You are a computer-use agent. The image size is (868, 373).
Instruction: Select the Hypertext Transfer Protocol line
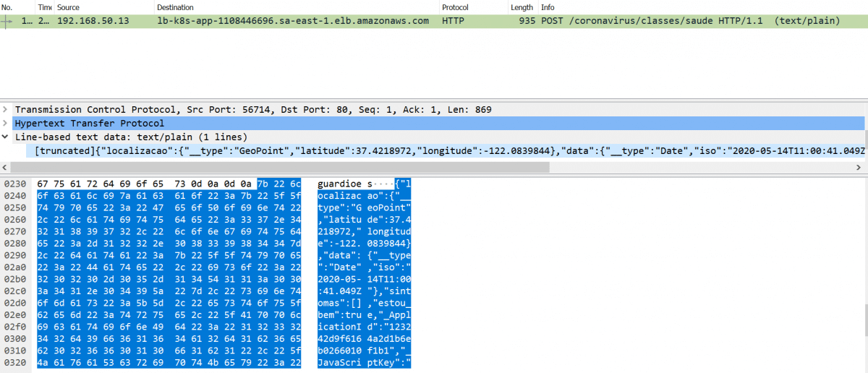point(90,124)
